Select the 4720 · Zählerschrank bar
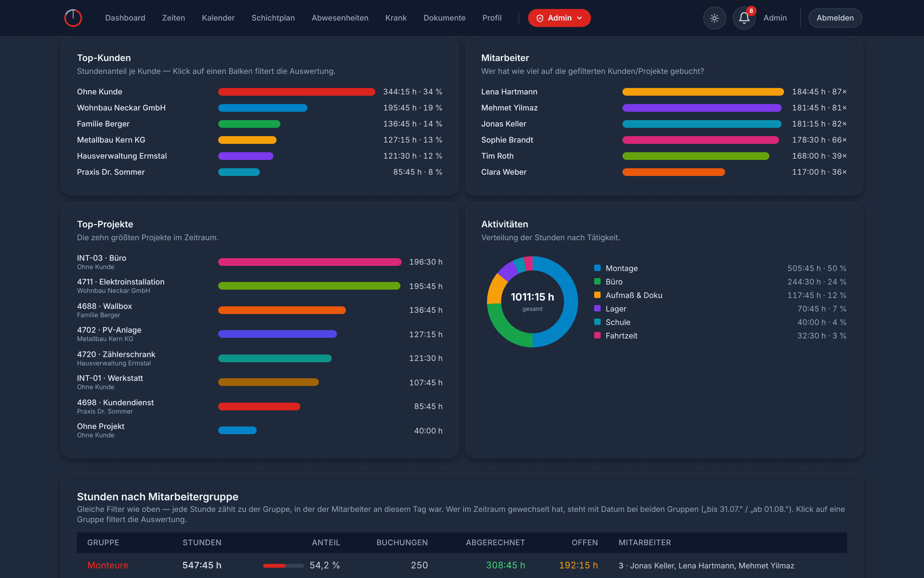 275,358
